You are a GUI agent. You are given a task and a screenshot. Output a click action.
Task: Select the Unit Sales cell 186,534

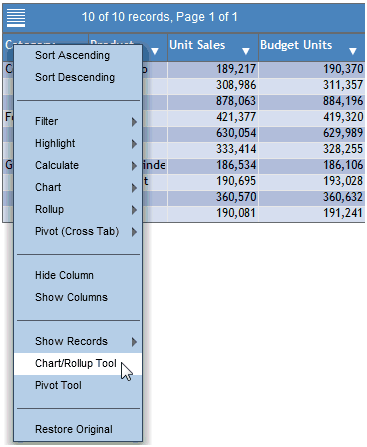(x=213, y=165)
